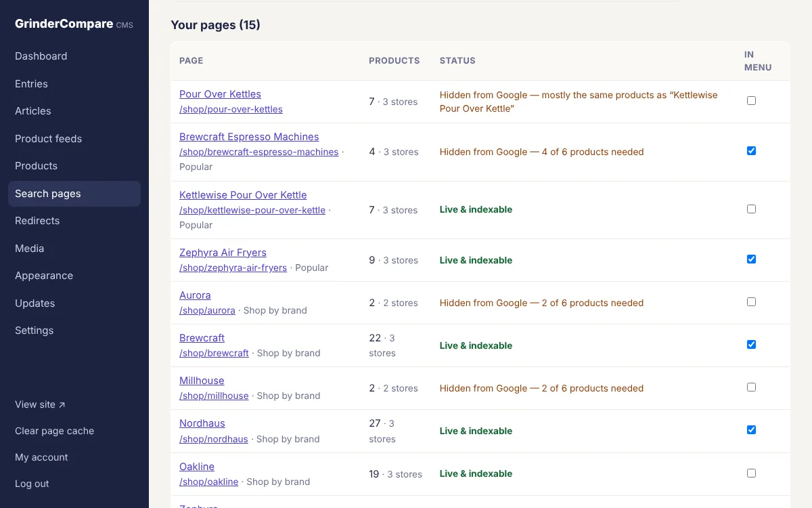Screen dimensions: 812x508
Task: Follow /shop/millhouse link
Action: coord(214,396)
